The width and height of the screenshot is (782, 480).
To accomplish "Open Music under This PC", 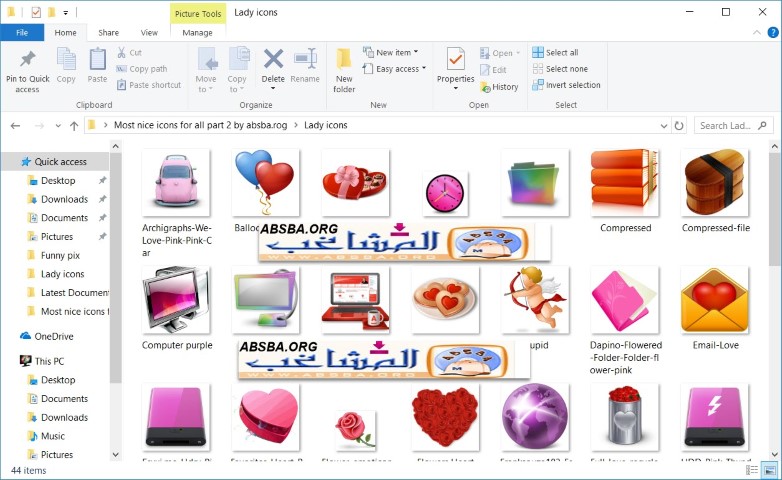I will (x=53, y=436).
